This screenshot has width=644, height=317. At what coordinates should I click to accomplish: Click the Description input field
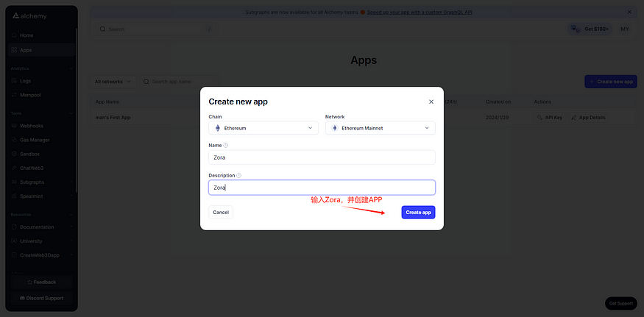coord(322,188)
